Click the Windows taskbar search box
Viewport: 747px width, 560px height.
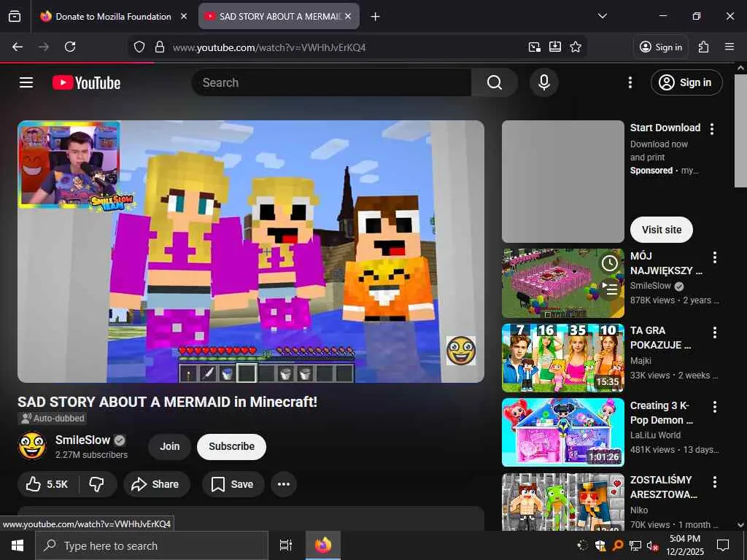coord(152,545)
